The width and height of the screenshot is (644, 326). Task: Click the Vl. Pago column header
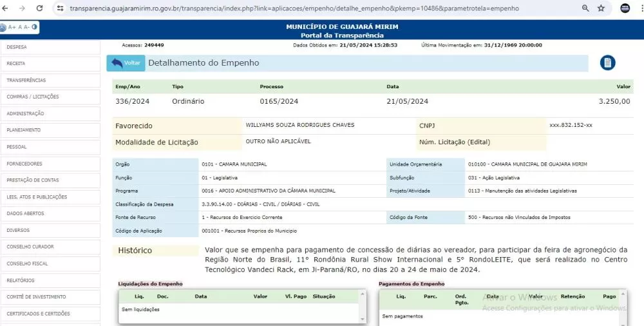click(296, 296)
